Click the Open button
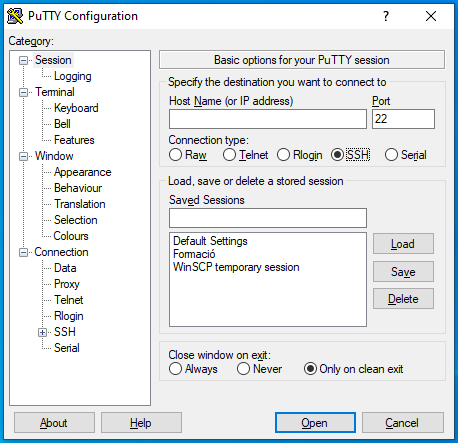 point(315,423)
